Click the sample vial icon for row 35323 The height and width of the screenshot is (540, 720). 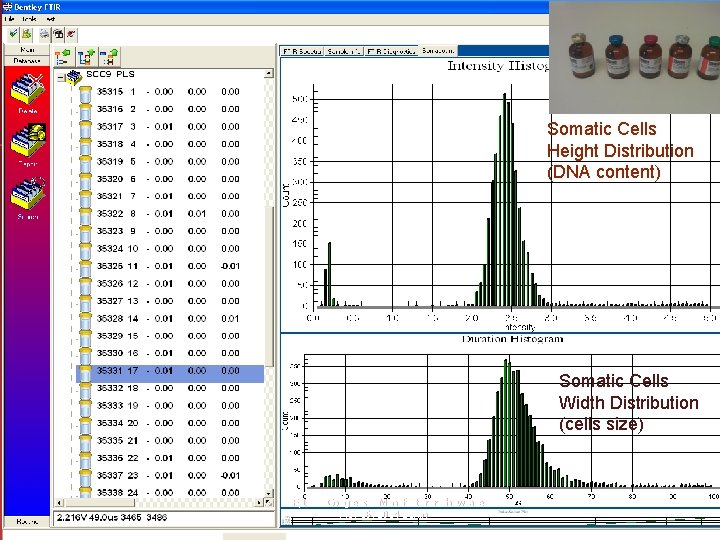tap(85, 233)
